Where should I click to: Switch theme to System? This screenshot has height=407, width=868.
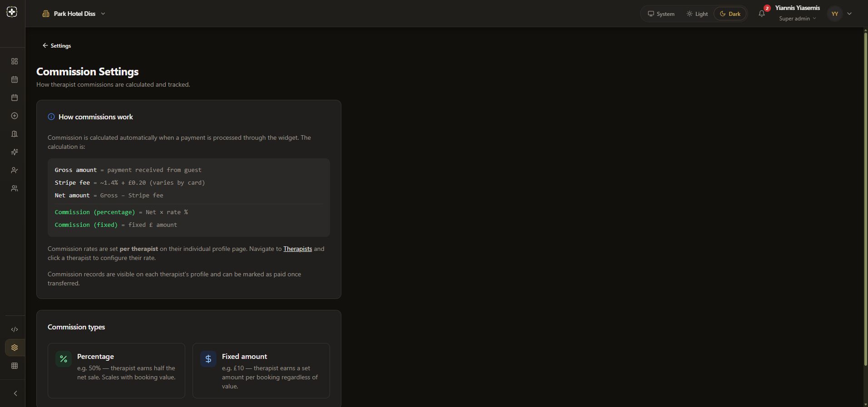(661, 14)
